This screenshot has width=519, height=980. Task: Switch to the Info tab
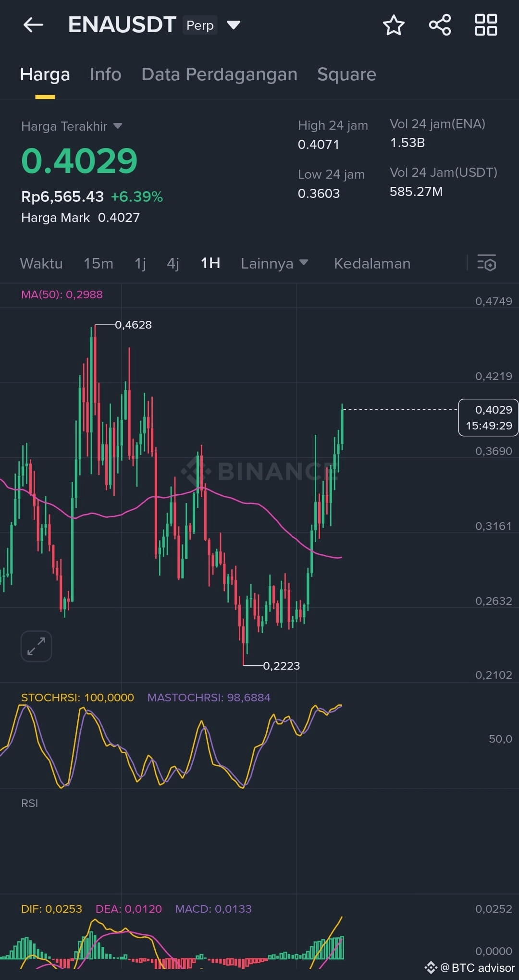click(x=106, y=74)
